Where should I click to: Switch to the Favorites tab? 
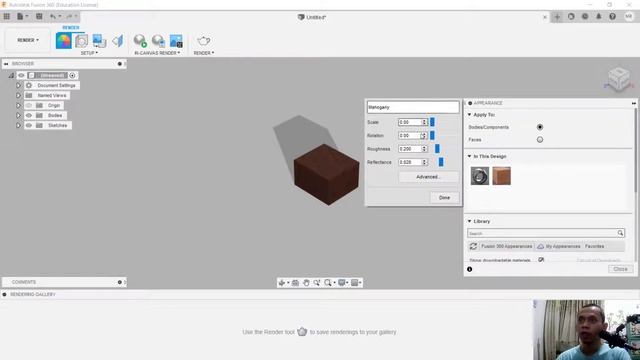594,247
